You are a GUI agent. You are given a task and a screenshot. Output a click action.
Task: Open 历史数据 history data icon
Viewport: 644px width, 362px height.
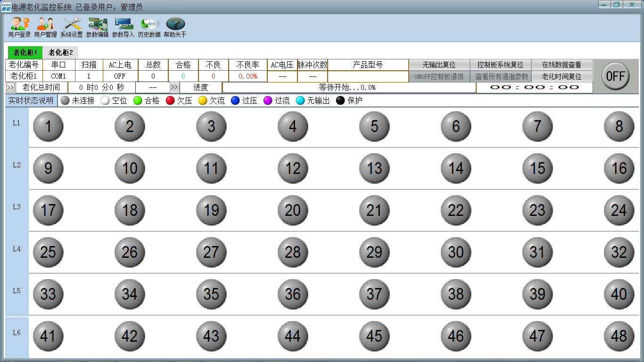pyautogui.click(x=149, y=27)
